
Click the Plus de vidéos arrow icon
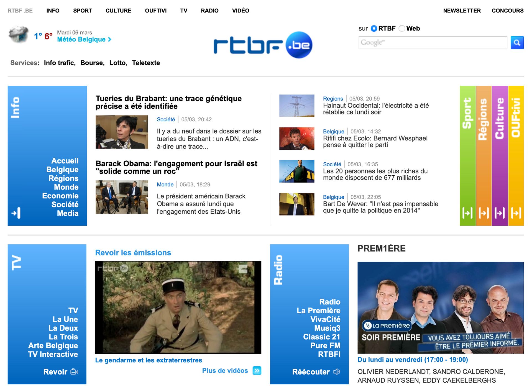[257, 371]
